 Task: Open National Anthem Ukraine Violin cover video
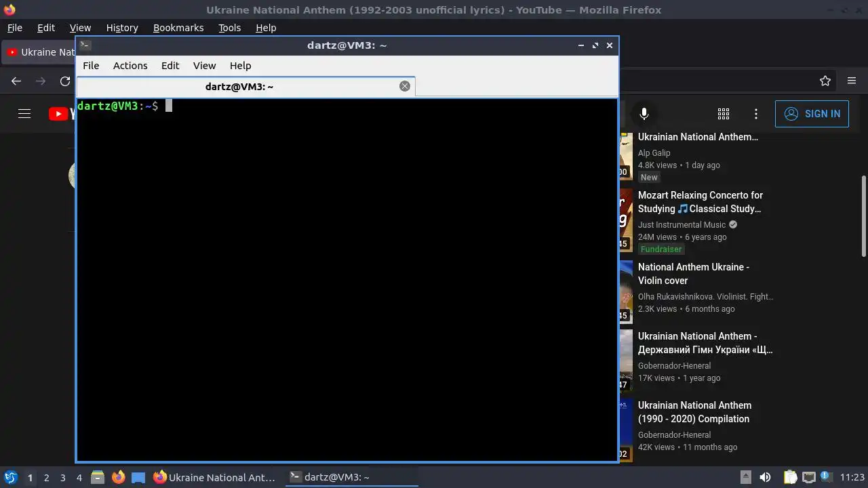[694, 274]
